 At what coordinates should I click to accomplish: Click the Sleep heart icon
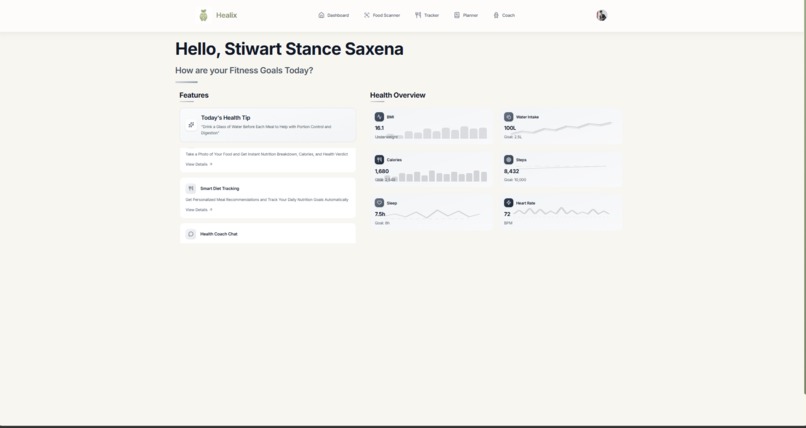point(379,203)
